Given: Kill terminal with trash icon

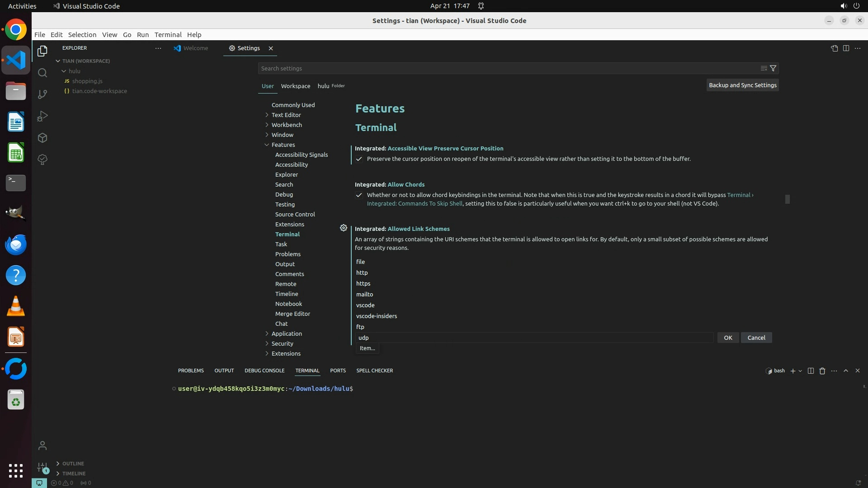Looking at the screenshot, I should [x=822, y=371].
